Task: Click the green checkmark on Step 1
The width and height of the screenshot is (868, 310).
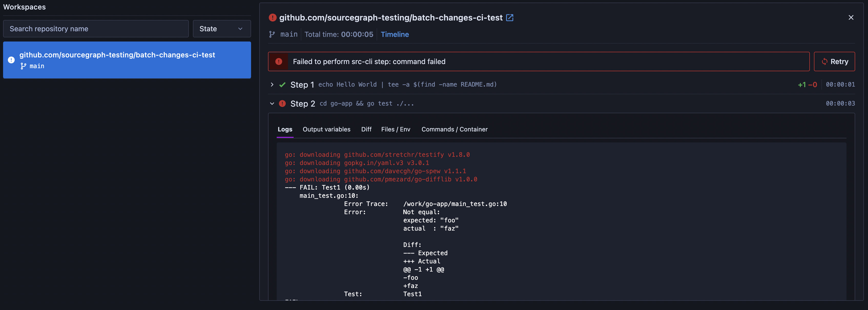Action: pyautogui.click(x=282, y=85)
